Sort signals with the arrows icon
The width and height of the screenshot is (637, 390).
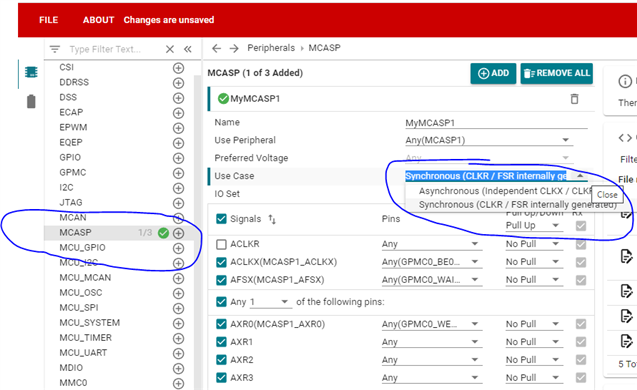pos(272,219)
